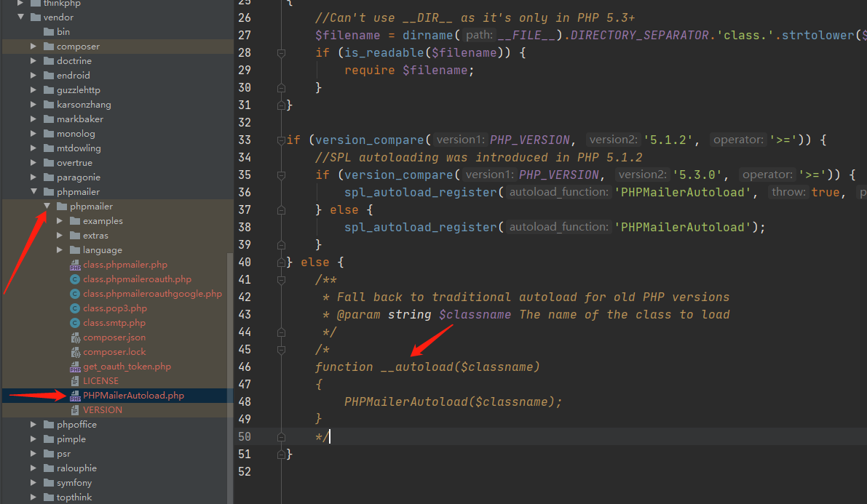Image resolution: width=867 pixels, height=504 pixels.
Task: Click the class.pop3.php class icon
Action: click(75, 308)
